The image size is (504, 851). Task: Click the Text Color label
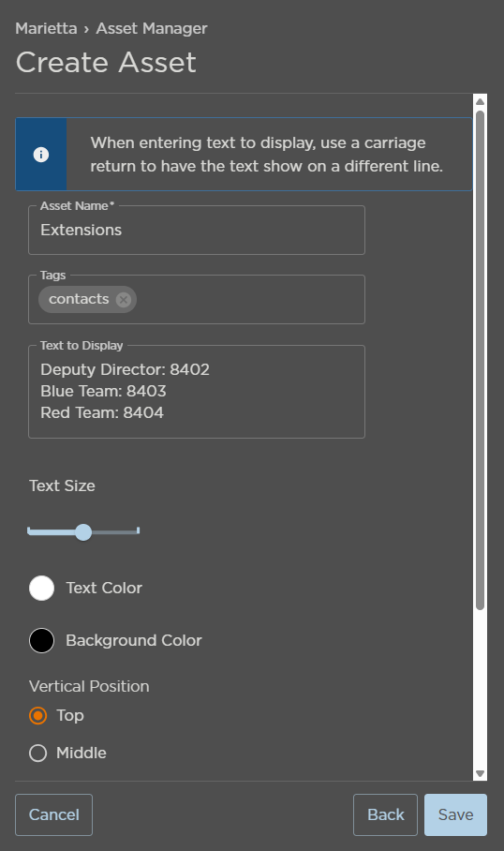point(104,588)
